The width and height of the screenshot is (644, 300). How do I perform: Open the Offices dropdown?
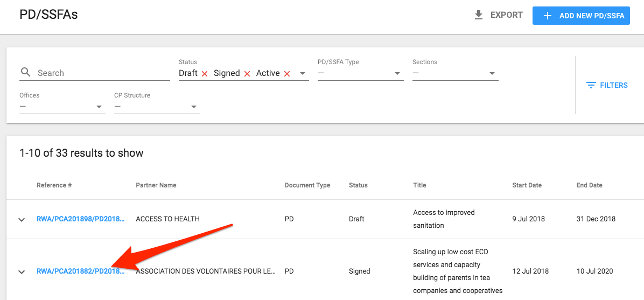[62, 107]
